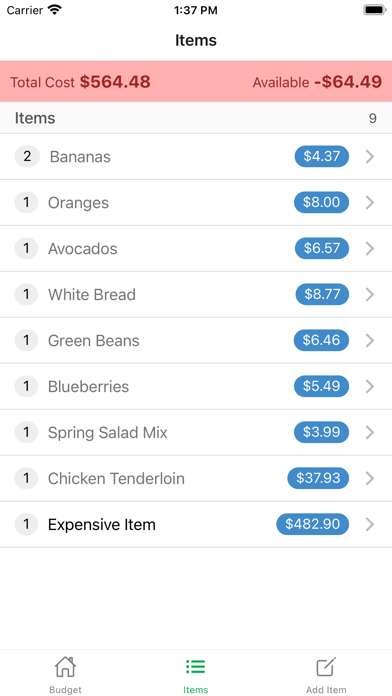Select the Avocados list item

point(196,249)
